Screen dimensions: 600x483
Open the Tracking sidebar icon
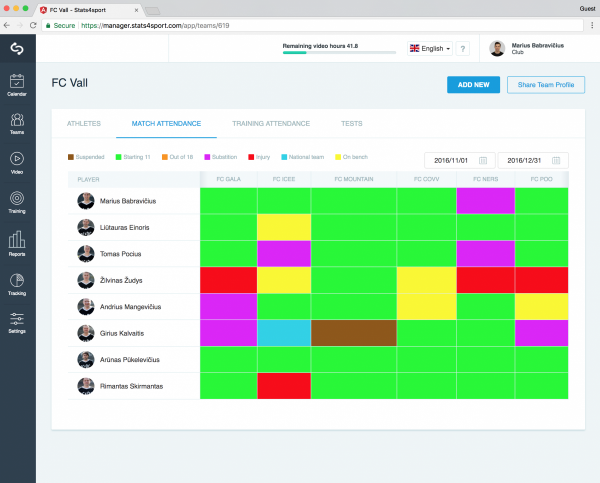point(17,284)
